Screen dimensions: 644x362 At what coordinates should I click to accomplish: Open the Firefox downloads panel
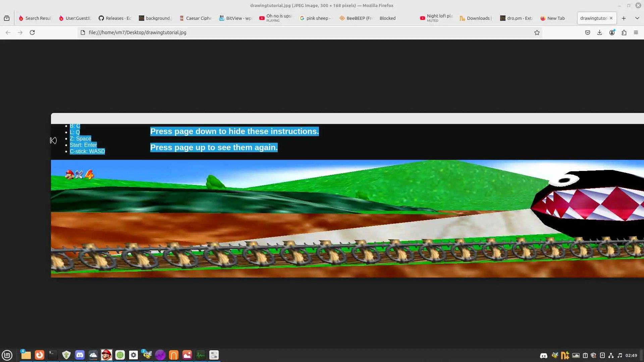[x=599, y=33]
